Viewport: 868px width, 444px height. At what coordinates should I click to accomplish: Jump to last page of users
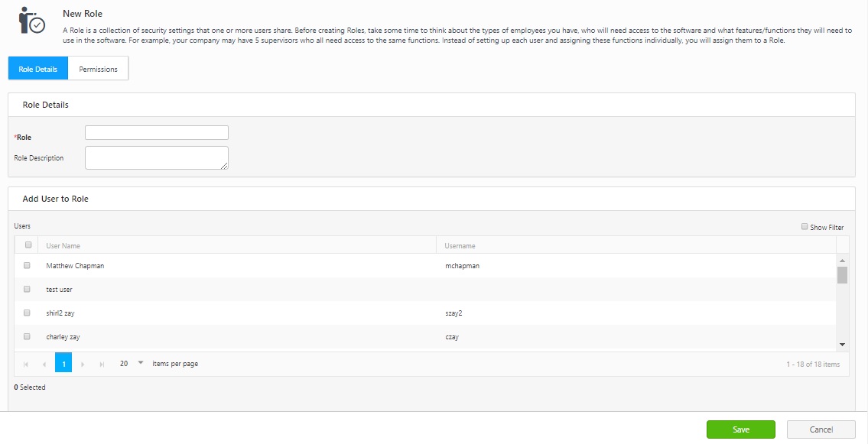[x=102, y=364]
